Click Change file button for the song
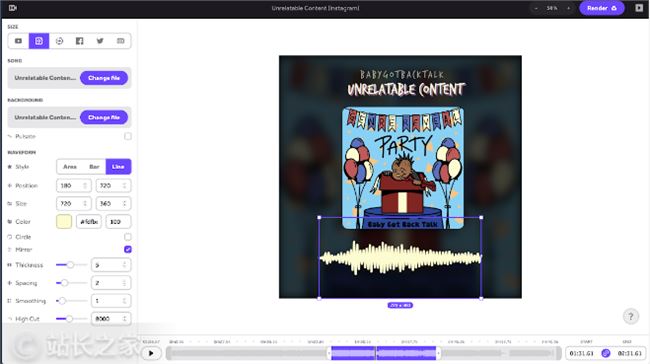The height and width of the screenshot is (364, 650). (x=104, y=78)
